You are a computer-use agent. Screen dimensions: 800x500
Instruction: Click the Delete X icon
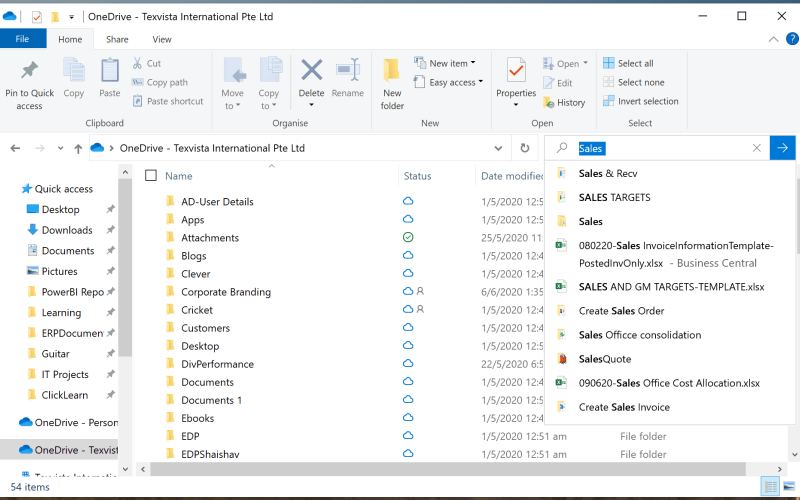pyautogui.click(x=311, y=70)
